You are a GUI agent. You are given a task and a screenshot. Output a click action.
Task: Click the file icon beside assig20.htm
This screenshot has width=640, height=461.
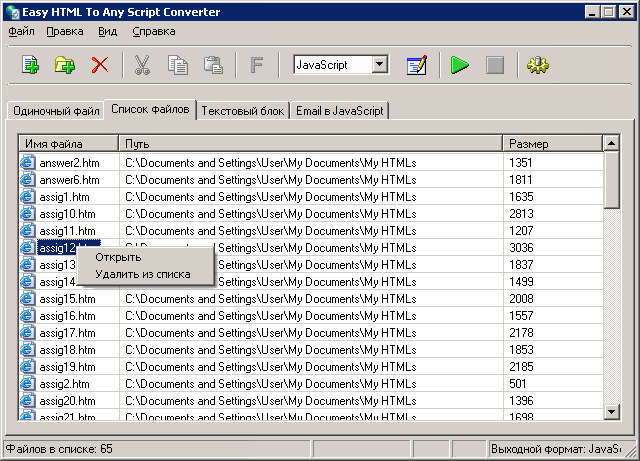pyautogui.click(x=27, y=401)
